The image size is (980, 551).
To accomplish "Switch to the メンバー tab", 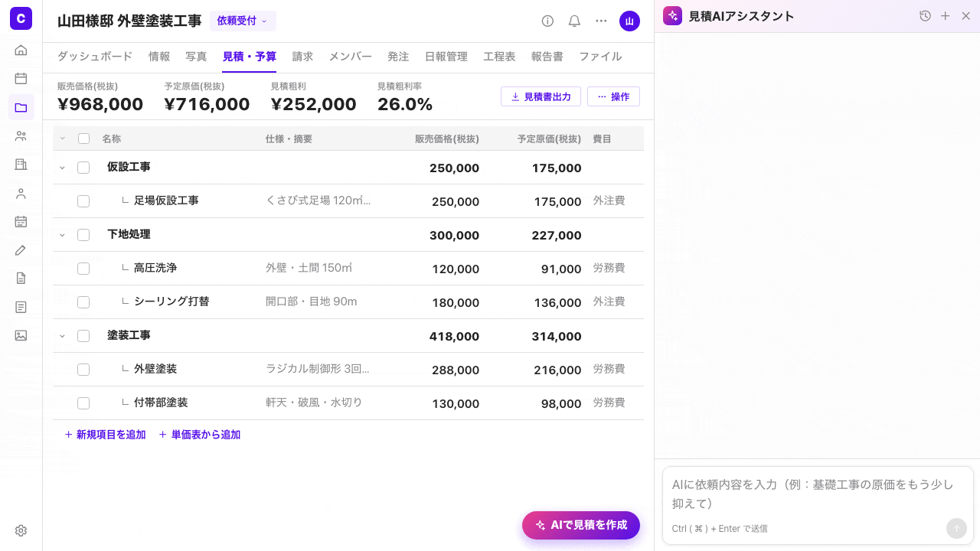I will 351,57.
